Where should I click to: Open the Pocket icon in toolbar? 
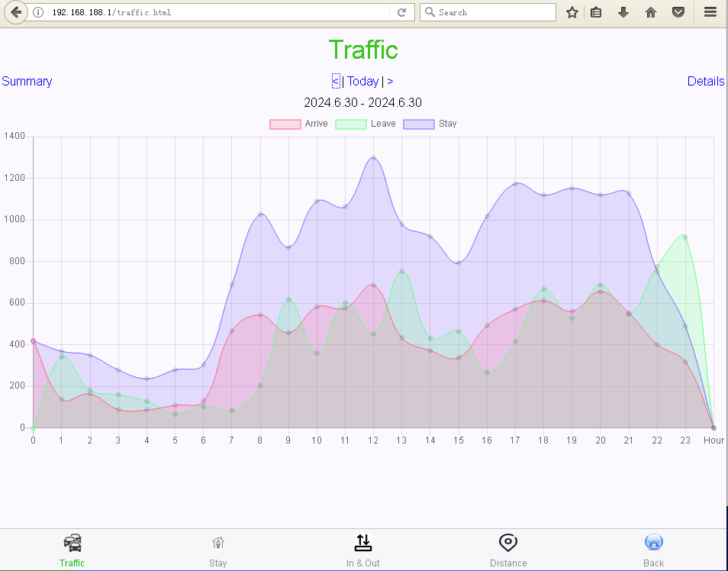click(x=678, y=12)
